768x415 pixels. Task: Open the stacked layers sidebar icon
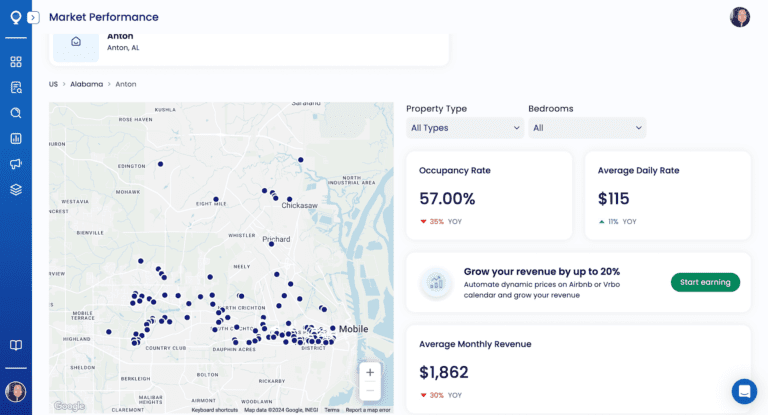pos(16,189)
